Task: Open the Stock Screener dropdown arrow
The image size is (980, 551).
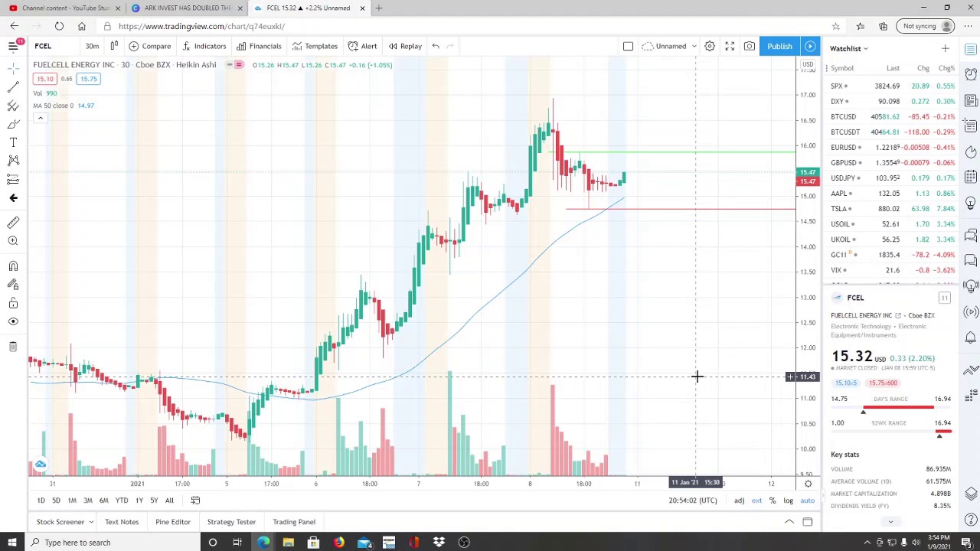Action: coord(90,522)
